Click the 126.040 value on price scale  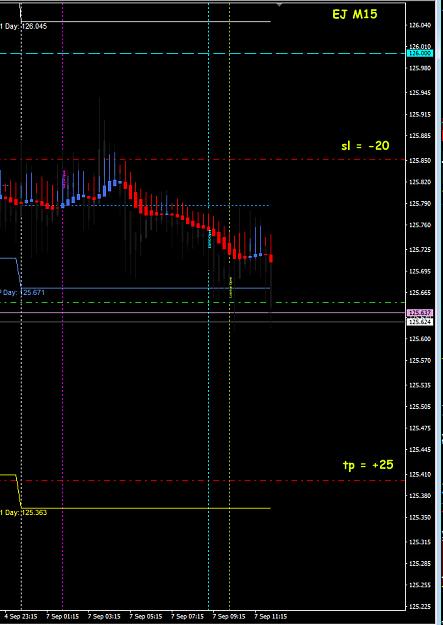point(420,25)
